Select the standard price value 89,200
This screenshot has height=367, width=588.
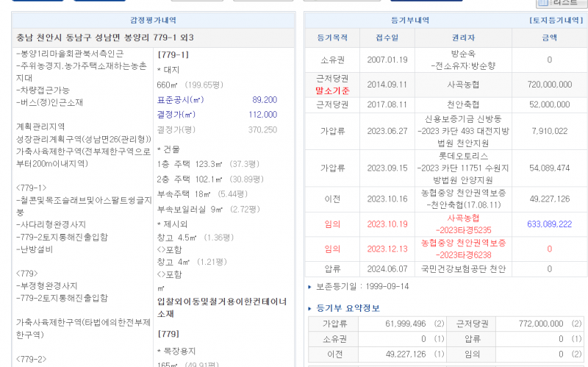point(265,100)
